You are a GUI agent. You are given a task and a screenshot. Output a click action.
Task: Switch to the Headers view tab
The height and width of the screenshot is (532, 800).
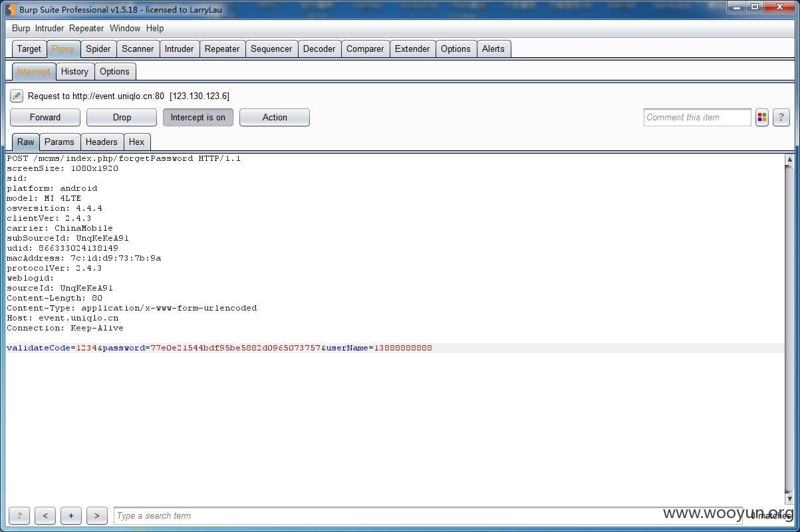click(x=101, y=142)
